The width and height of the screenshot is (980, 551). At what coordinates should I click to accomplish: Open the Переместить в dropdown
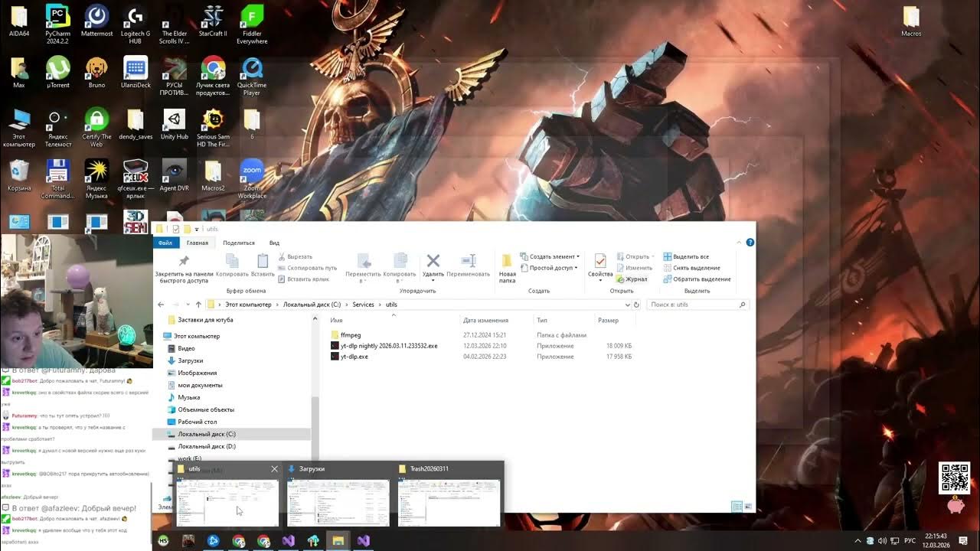click(x=363, y=269)
